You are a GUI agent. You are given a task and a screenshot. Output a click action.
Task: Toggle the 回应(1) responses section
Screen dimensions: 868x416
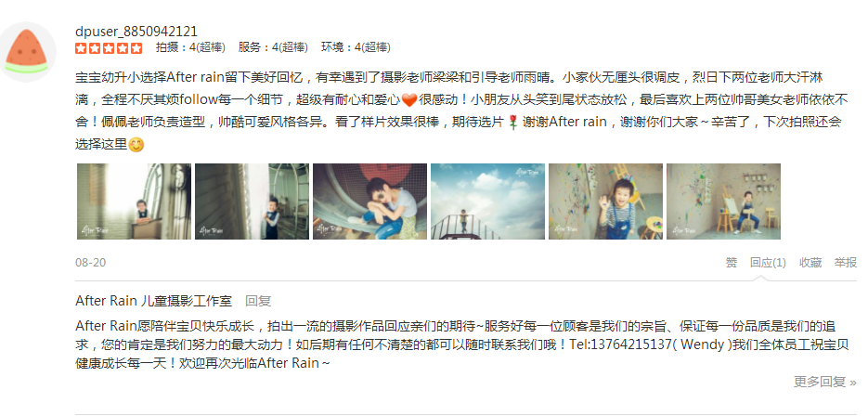click(768, 263)
